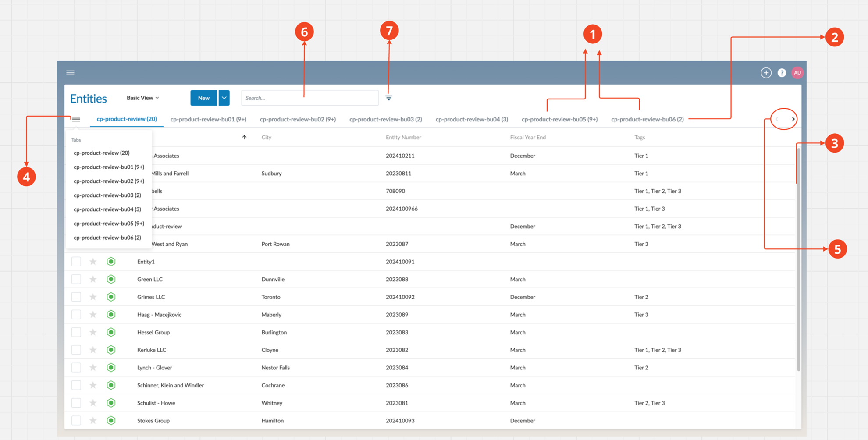Click the sort ascending arrow in column header
Screen dimensions: 868x440
tap(244, 137)
